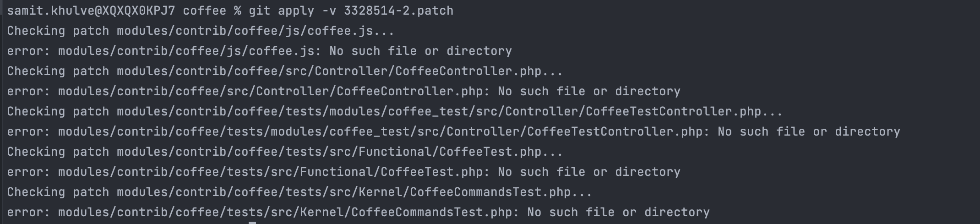Click the samit.khulve@XQXQX0KPJ7 prompt hostname
This screenshot has height=224, width=980.
pos(91,11)
